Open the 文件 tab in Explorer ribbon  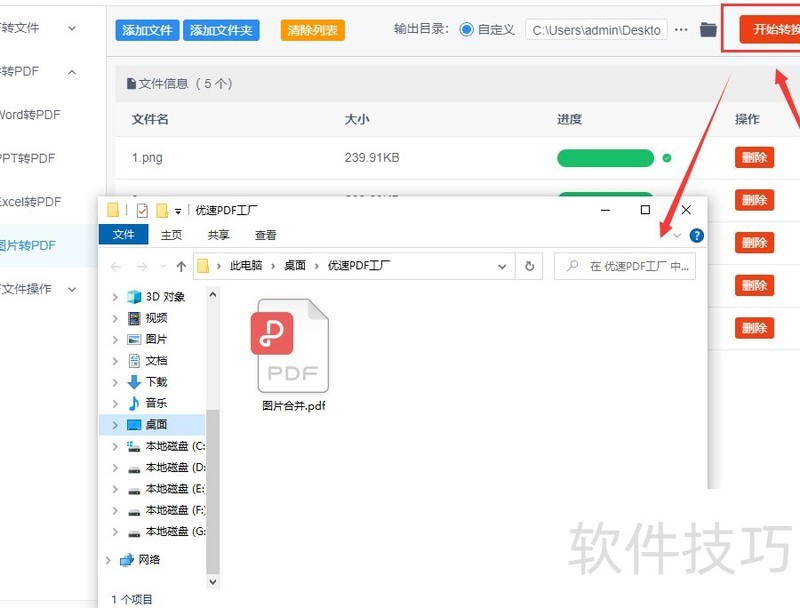click(x=123, y=235)
